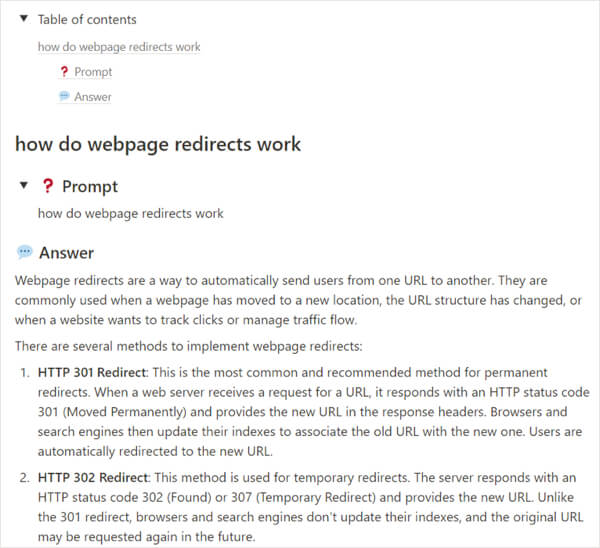600x548 pixels.
Task: Click the main 'how do webpage redirects work' heading
Action: [158, 143]
